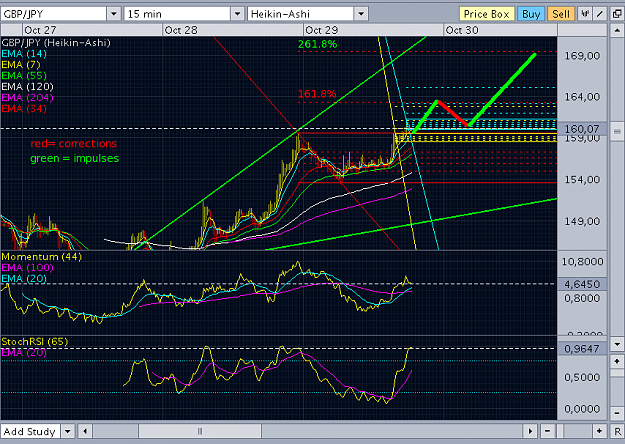Screen dimensions: 625x444
Task: Click the Price Box button
Action: 487,14
